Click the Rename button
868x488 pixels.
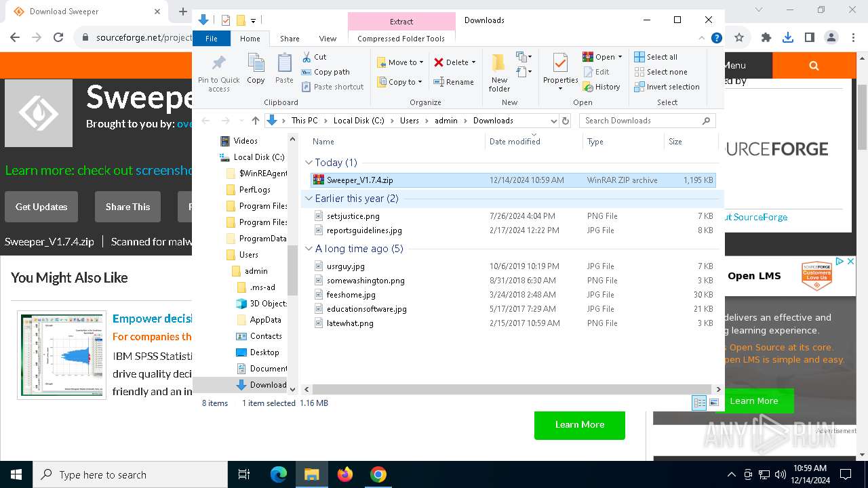click(454, 82)
